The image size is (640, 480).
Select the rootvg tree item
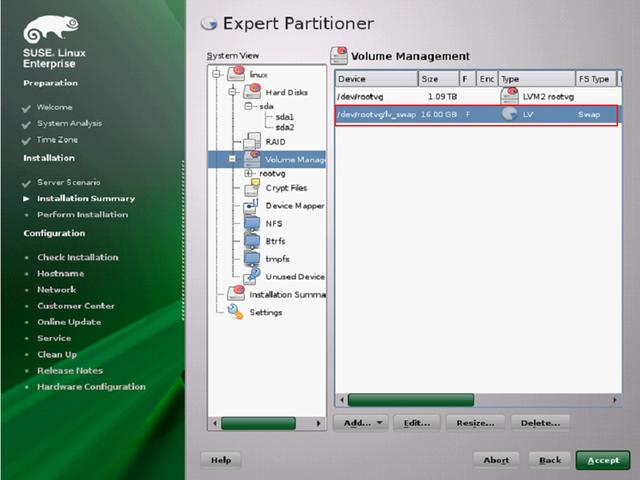(x=272, y=173)
